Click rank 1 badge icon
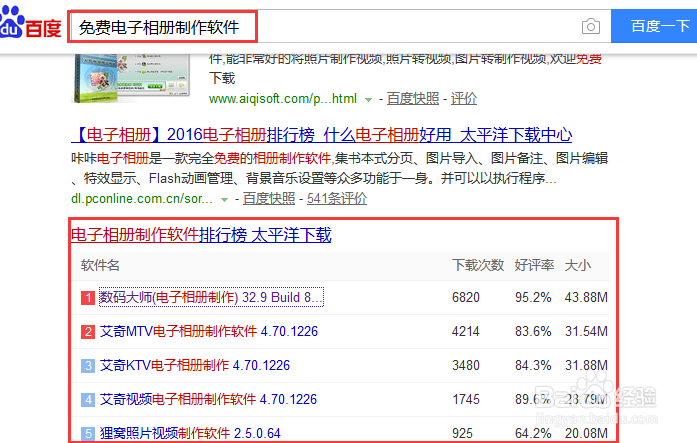 [88, 298]
